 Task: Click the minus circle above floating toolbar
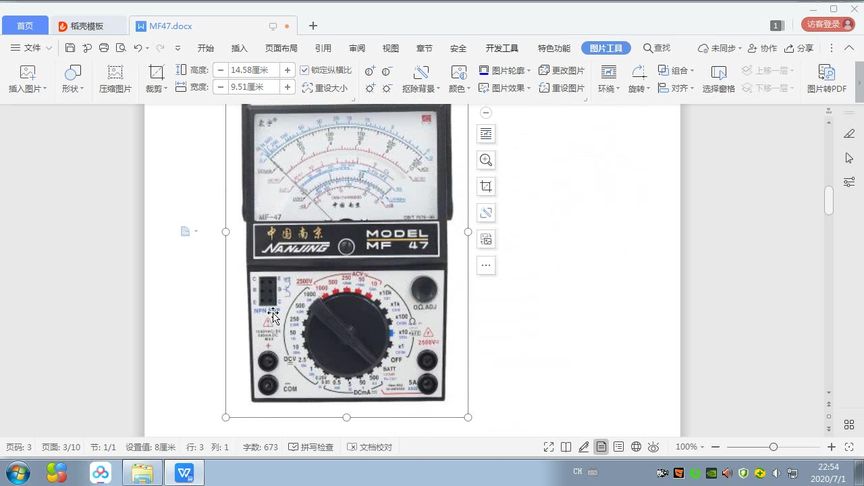[485, 112]
